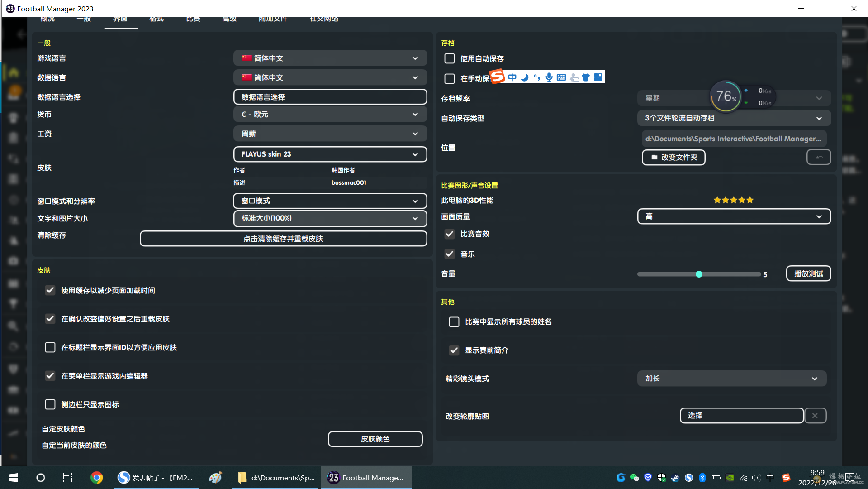Open 数据语言 dropdown
The image size is (868, 489).
330,77
